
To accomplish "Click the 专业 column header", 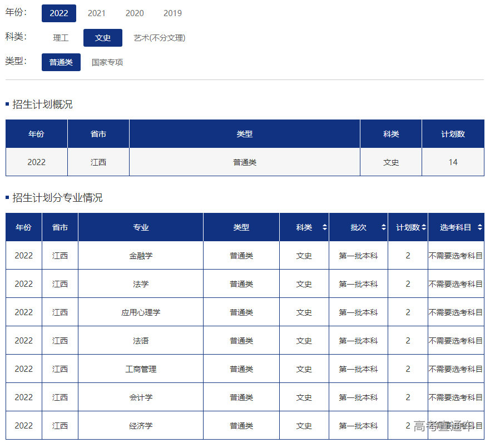I will coord(141,227).
